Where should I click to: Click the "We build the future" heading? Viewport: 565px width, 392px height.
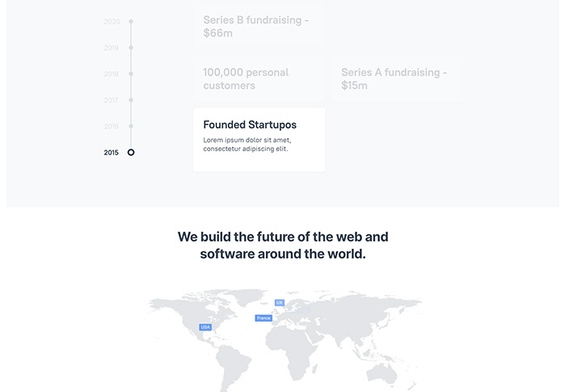[x=283, y=245]
